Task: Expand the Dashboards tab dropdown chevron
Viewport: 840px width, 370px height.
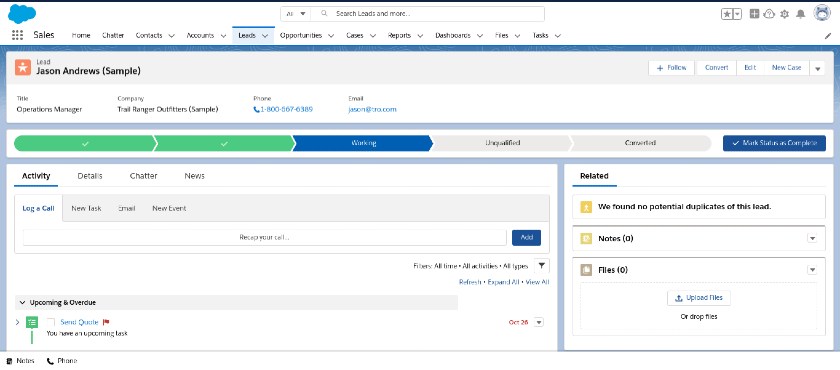Action: click(480, 36)
